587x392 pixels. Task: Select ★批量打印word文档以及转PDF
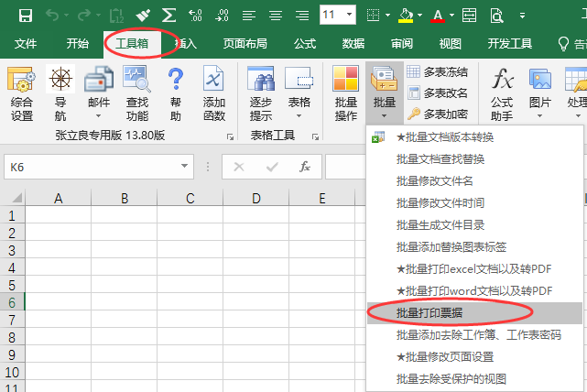click(x=474, y=291)
